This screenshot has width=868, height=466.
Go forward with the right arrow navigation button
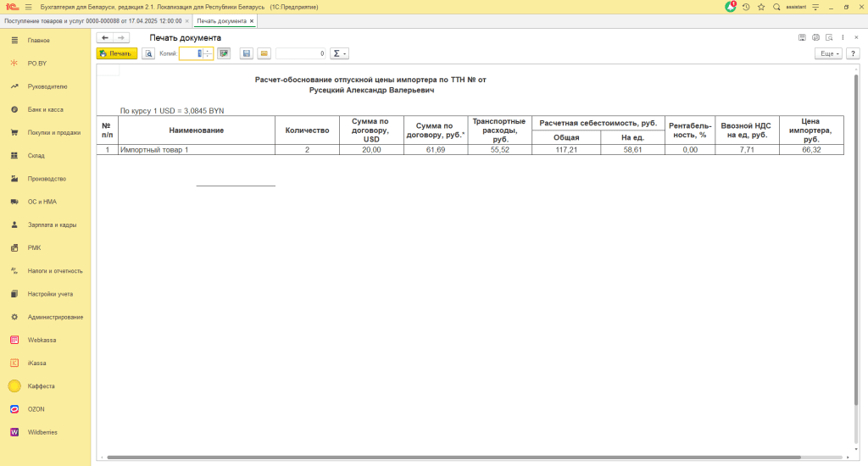(121, 37)
